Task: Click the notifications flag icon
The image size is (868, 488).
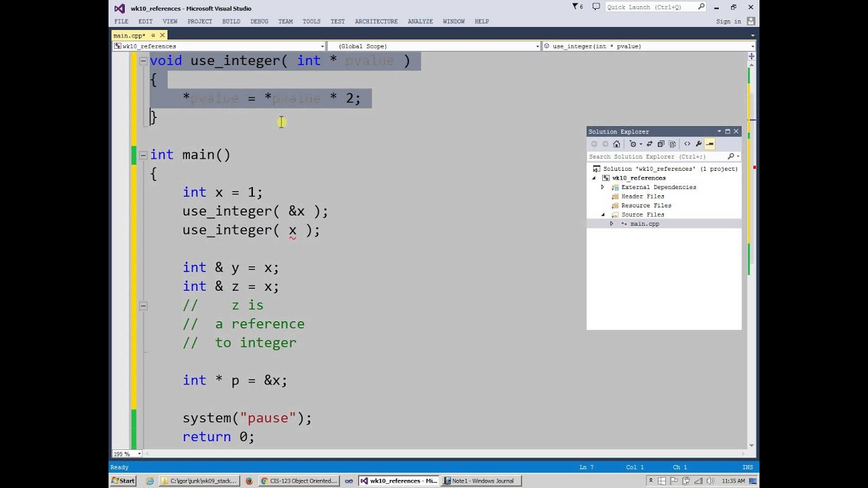Action: pos(578,7)
